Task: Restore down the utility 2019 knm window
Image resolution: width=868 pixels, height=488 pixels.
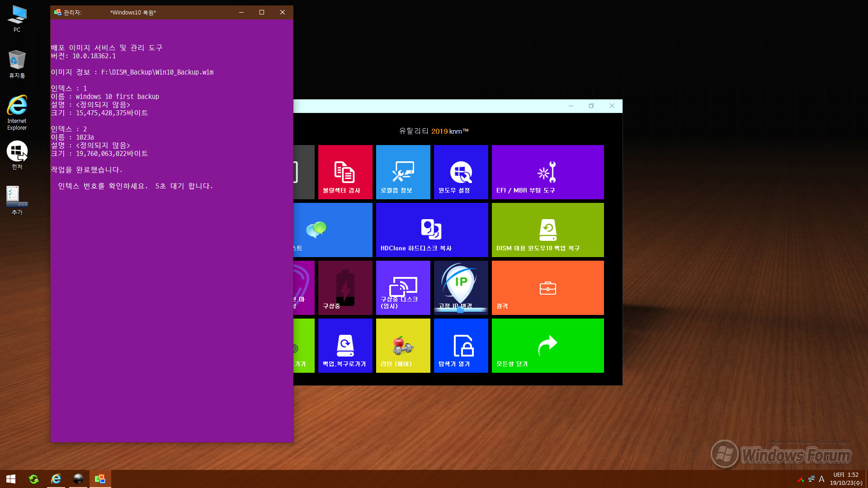Action: tap(591, 106)
